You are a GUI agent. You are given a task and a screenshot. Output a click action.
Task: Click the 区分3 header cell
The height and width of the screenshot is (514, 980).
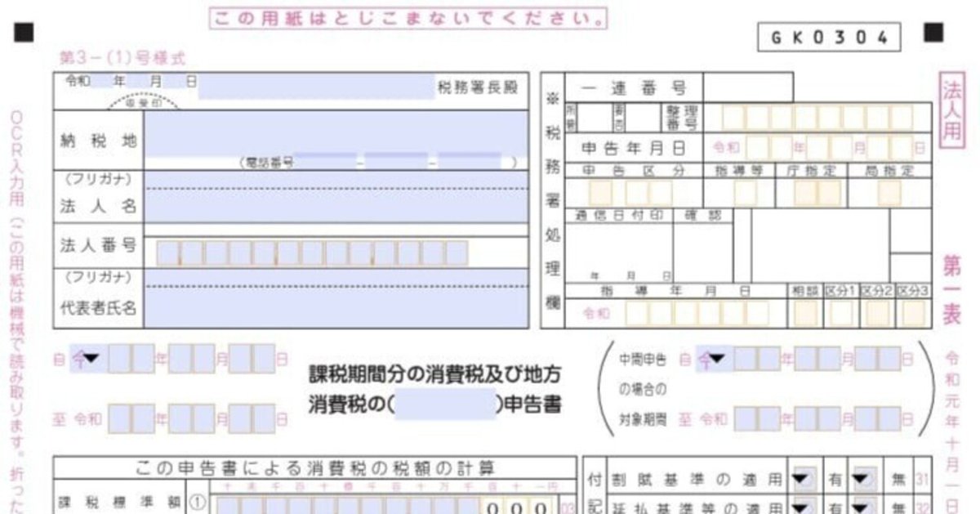pos(912,290)
